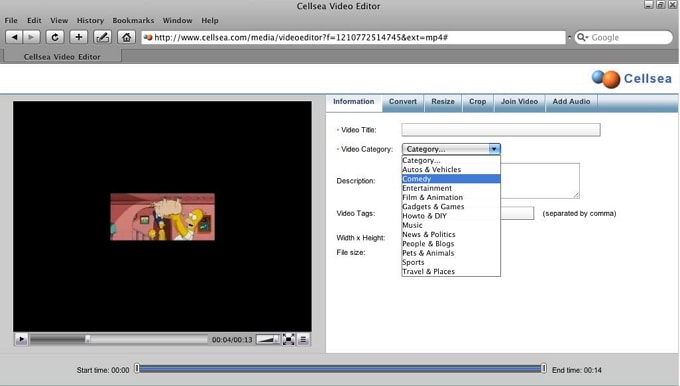Screen dimensions: 680x386
Task: Choose the 'Category...' placeholder option
Action: click(451, 160)
